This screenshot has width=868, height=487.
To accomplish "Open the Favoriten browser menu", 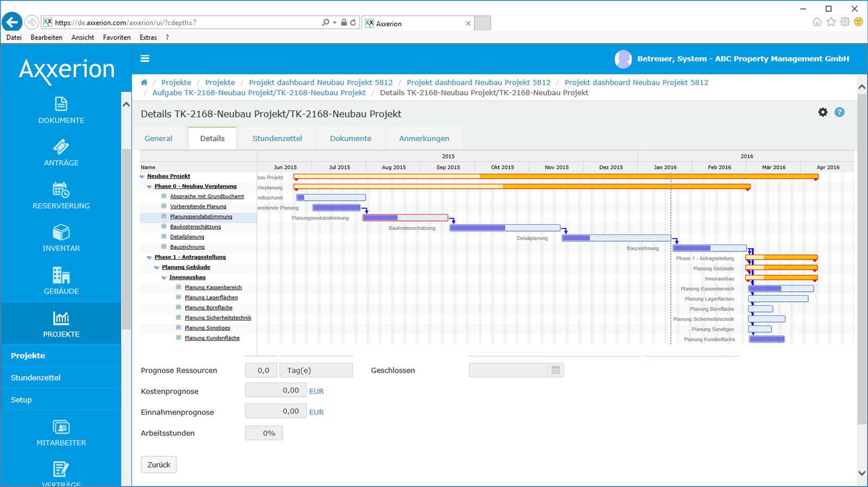I will (x=117, y=37).
